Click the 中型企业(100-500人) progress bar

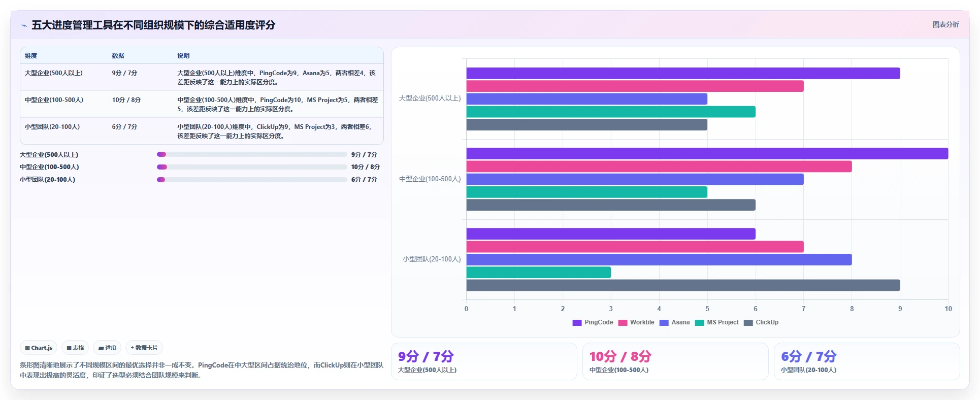tap(252, 167)
